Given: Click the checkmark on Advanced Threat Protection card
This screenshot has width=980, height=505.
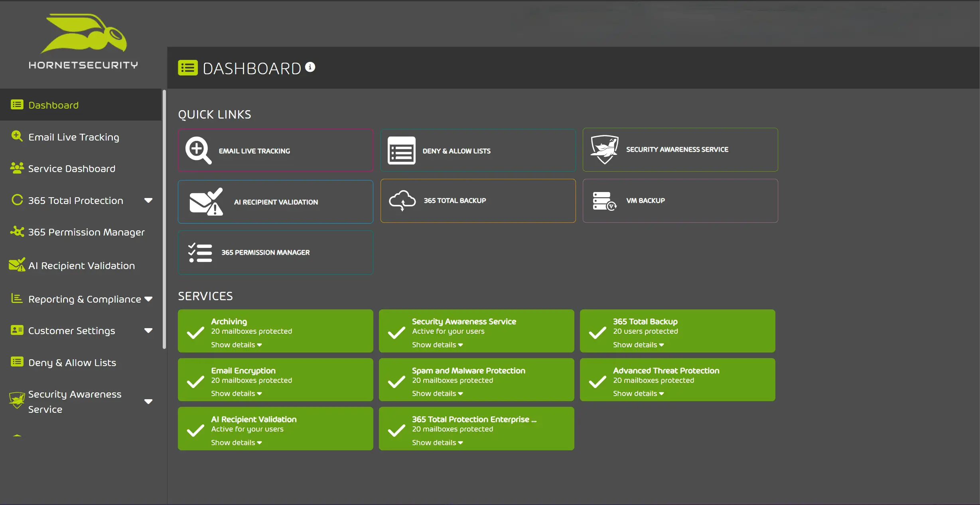Looking at the screenshot, I should (x=597, y=381).
